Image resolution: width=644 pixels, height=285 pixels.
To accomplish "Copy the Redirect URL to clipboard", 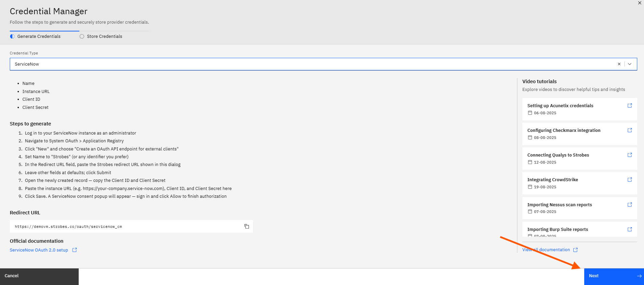I will (247, 227).
